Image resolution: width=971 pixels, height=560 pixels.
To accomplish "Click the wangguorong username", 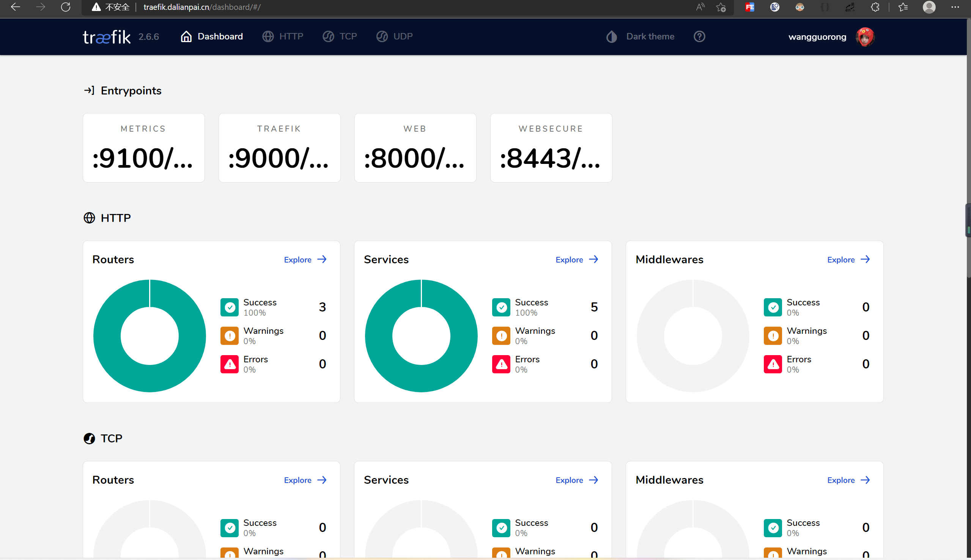I will 817,37.
